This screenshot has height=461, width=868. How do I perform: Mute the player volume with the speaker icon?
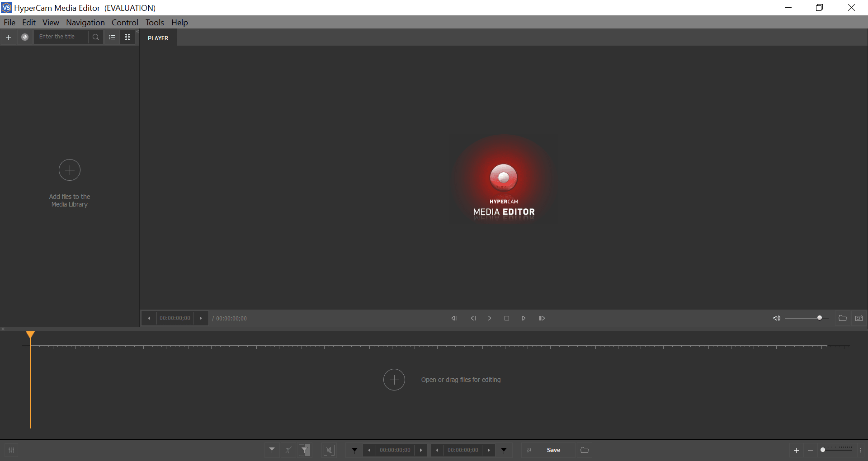coord(777,318)
